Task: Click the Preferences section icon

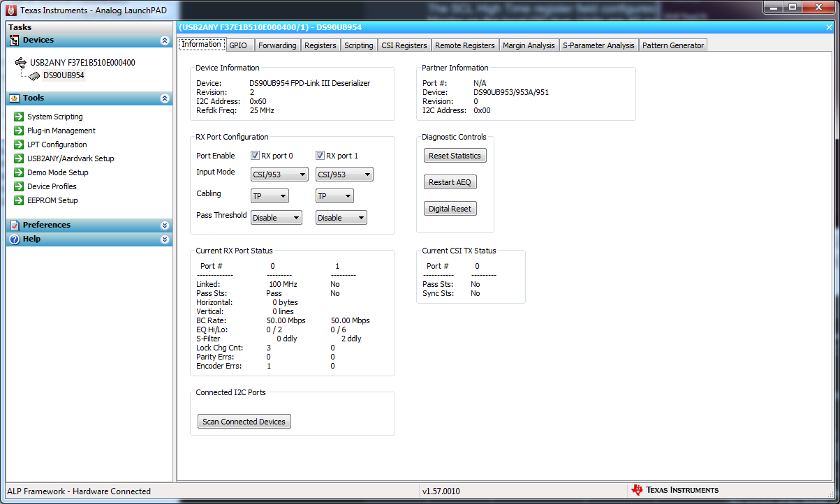Action: click(14, 225)
